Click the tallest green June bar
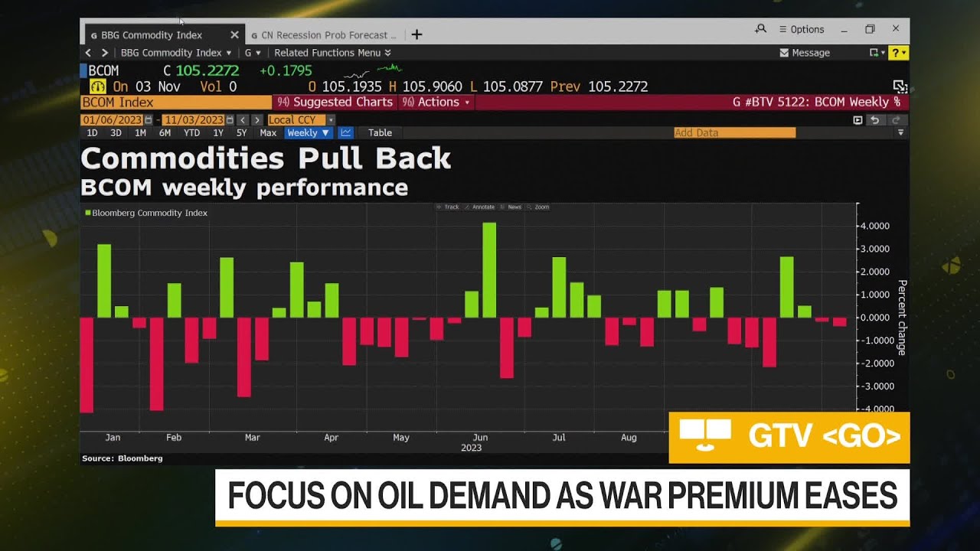The width and height of the screenshot is (980, 551). [489, 270]
